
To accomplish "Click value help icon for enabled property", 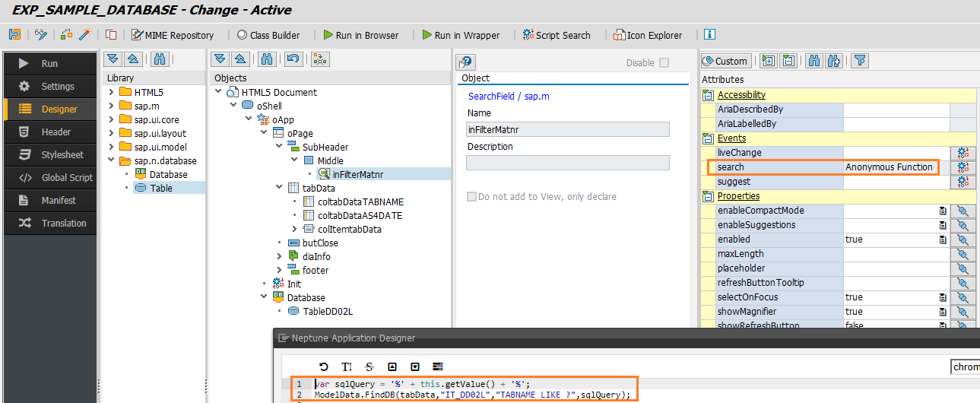I will point(943,240).
